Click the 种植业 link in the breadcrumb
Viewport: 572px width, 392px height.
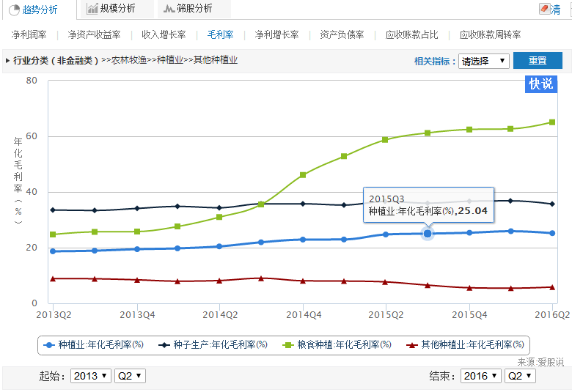(x=170, y=60)
